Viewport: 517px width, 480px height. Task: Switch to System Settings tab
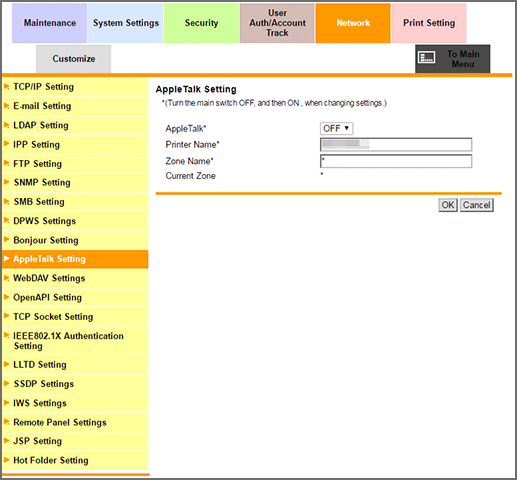tap(126, 23)
